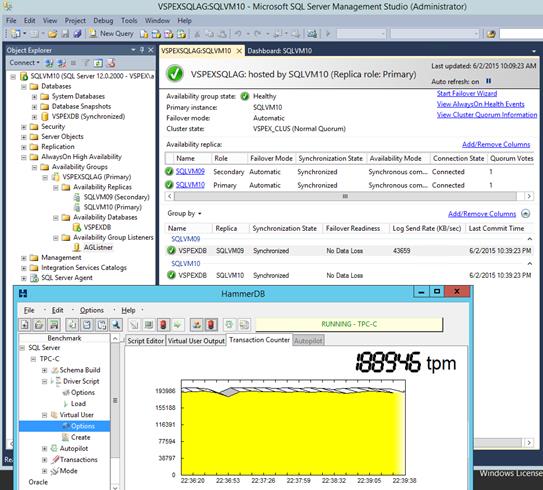Open the Group by dropdown

coord(184,213)
